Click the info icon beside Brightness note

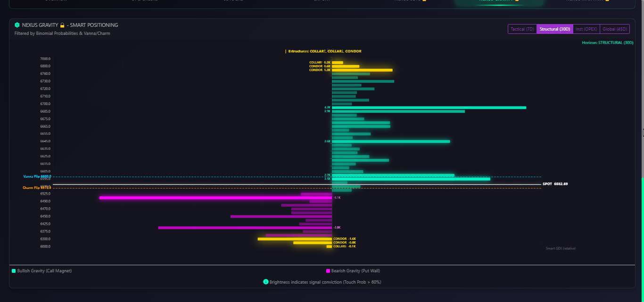tap(266, 282)
